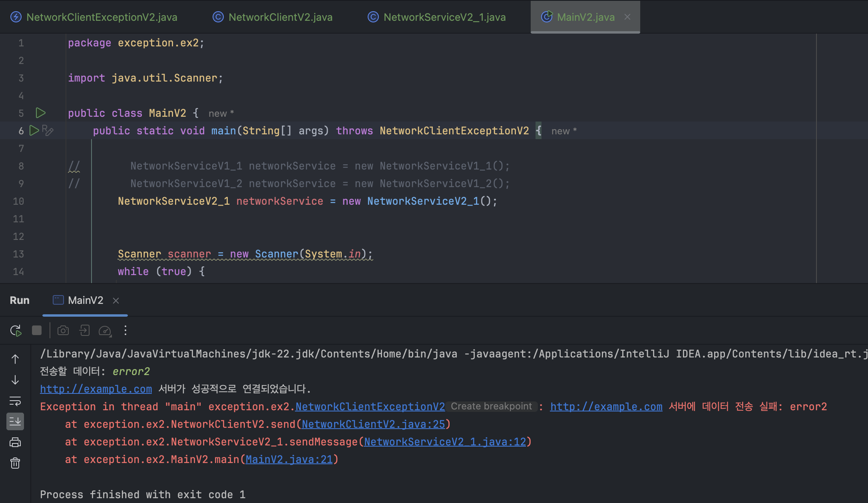Open more actions three-dot menu
The image size is (868, 503).
[x=125, y=330]
